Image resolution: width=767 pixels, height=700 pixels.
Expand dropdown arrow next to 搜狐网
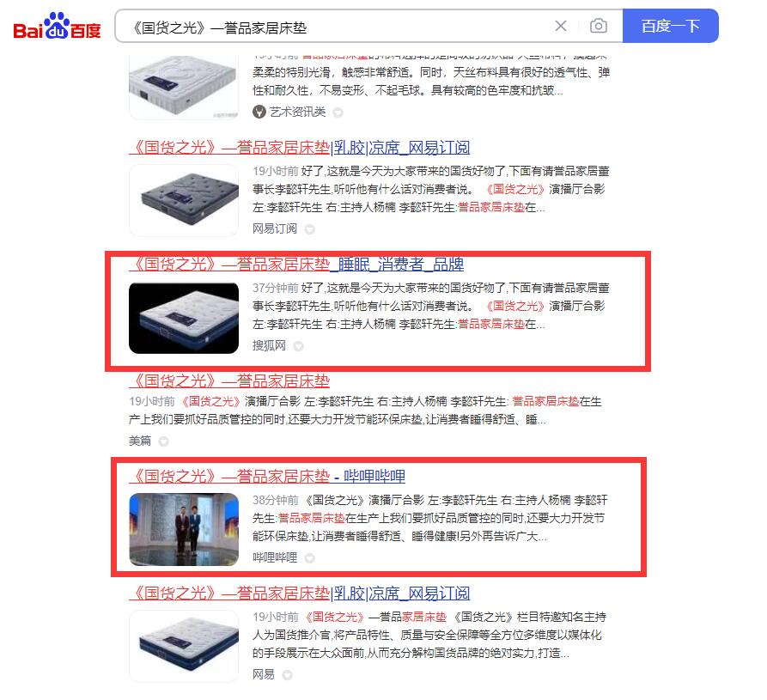[x=298, y=346]
